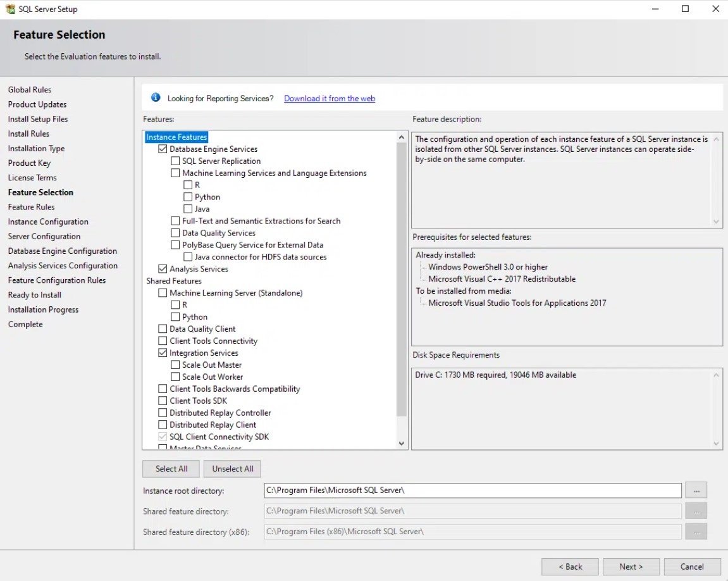Select Installation Type step
Viewport: 728px width, 581px height.
tap(36, 149)
